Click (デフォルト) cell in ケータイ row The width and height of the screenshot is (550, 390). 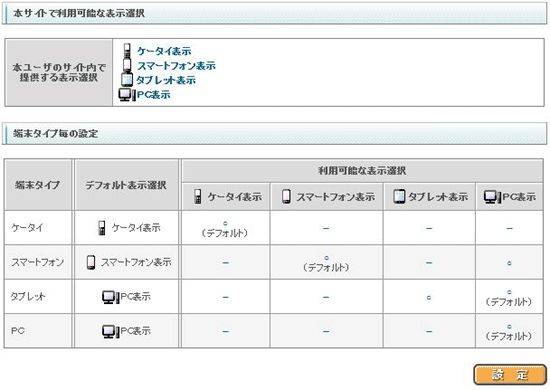[225, 229]
